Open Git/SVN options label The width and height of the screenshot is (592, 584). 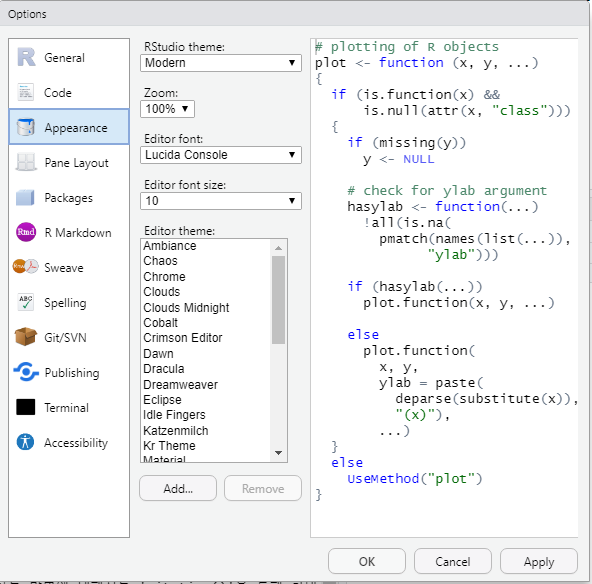click(x=65, y=337)
